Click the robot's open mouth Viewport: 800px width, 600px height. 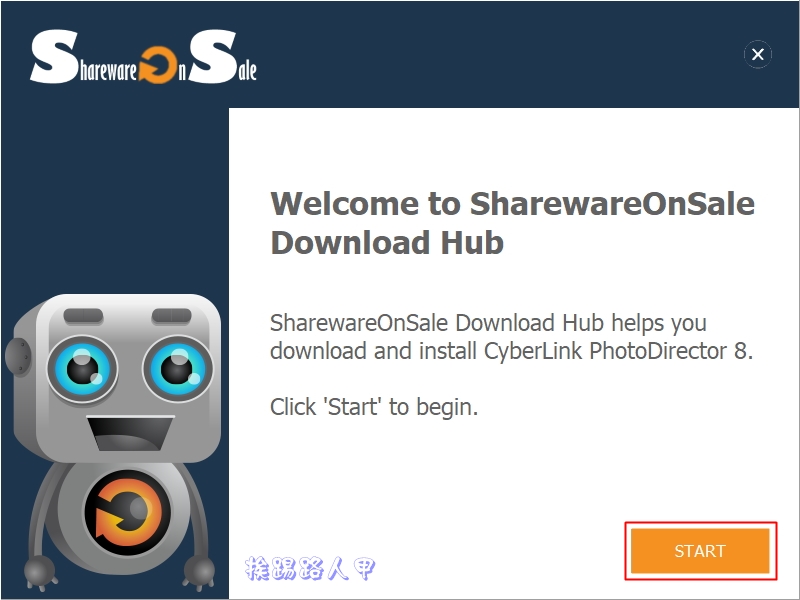(x=131, y=433)
